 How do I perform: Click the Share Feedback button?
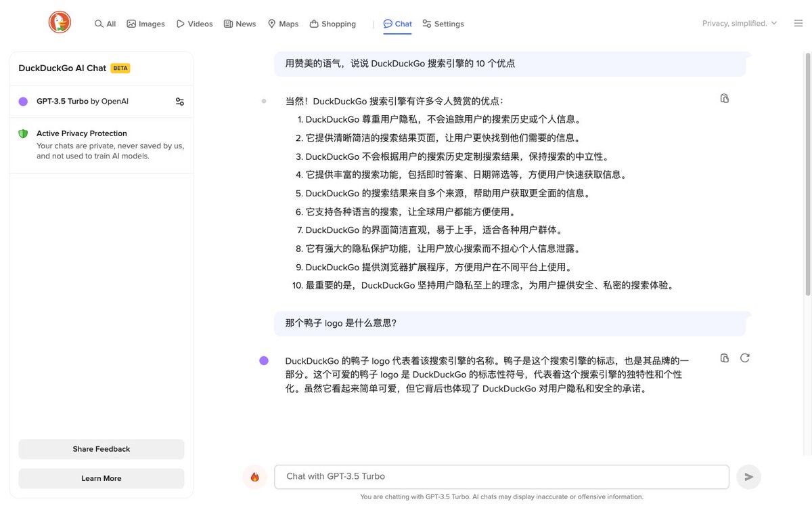(101, 449)
